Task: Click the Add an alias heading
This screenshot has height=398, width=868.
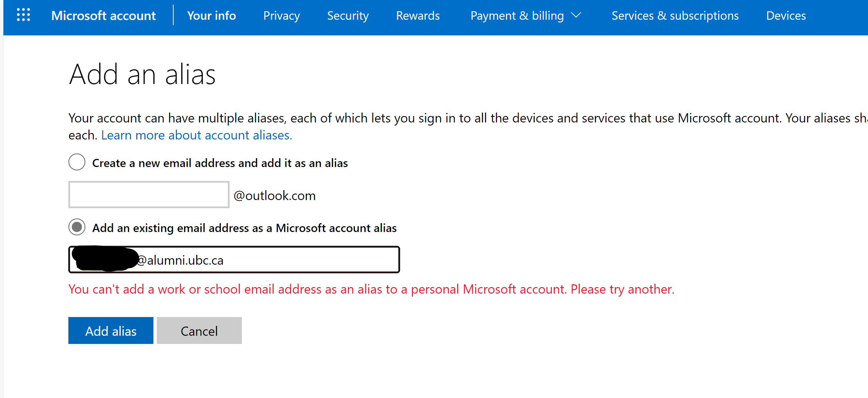Action: 143,74
